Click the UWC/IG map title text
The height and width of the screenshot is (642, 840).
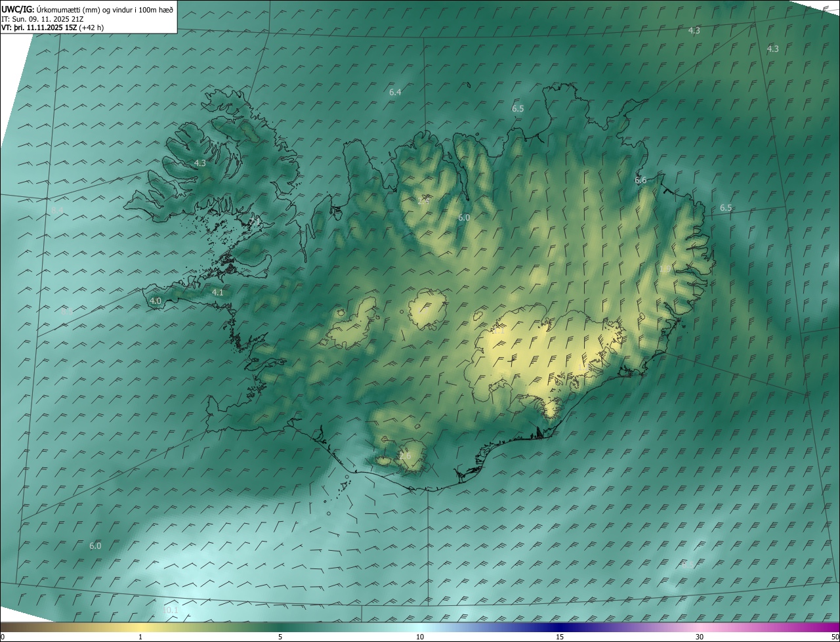click(x=87, y=9)
